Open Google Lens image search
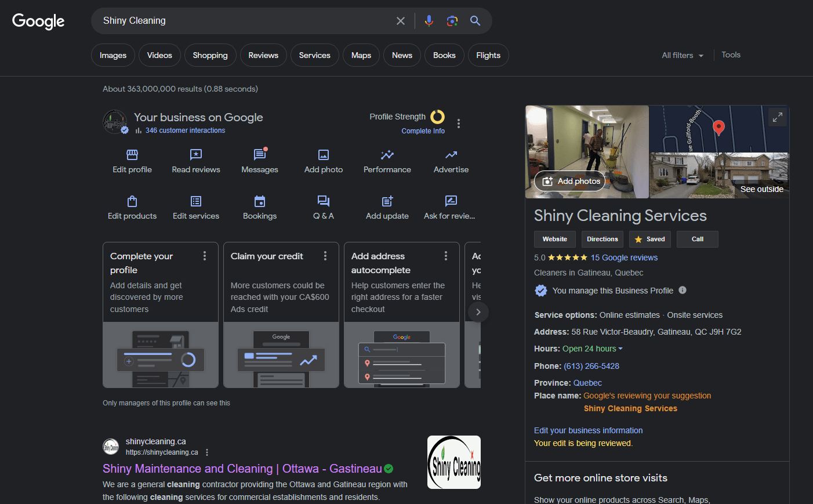 click(x=452, y=21)
